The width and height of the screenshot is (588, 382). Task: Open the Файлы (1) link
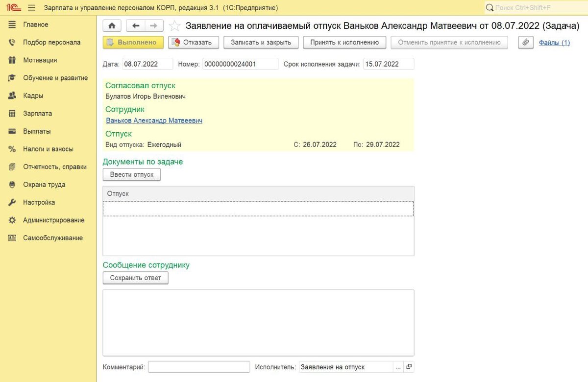coord(554,43)
